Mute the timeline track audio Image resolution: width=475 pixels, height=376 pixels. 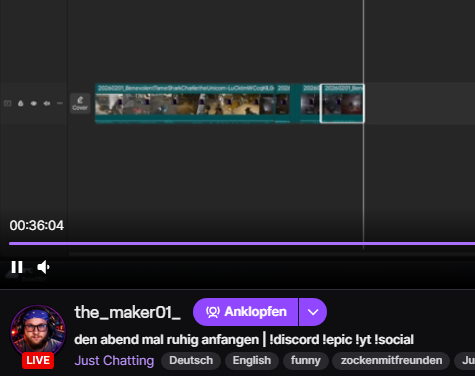coord(47,103)
